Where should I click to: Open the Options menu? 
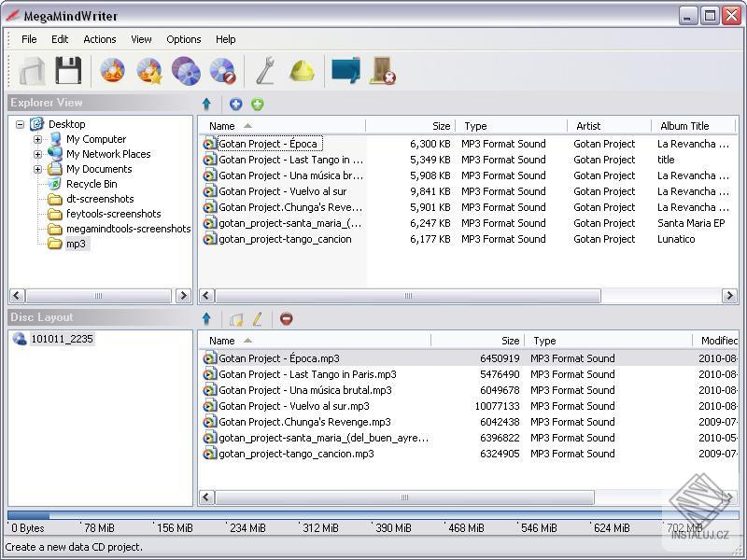(184, 39)
